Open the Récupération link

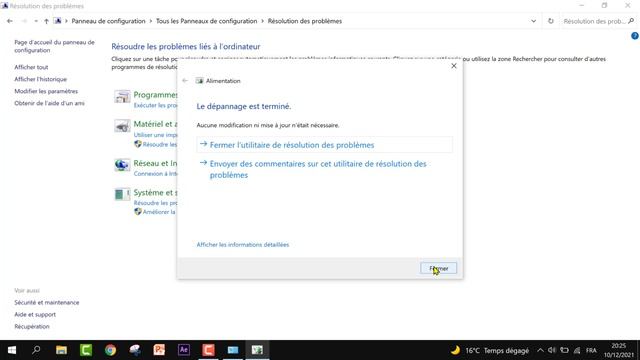[x=32, y=327]
